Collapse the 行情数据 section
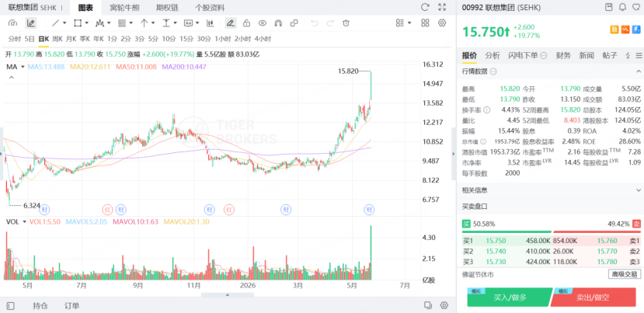The height and width of the screenshot is (313, 644). point(639,71)
